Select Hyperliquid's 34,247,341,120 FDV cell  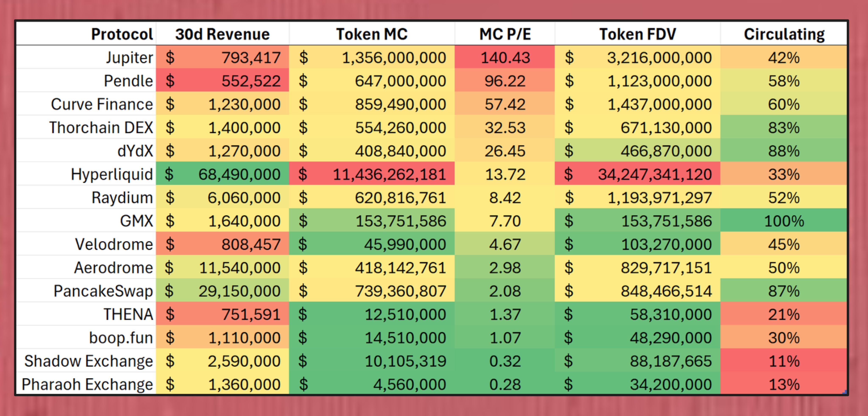(637, 174)
